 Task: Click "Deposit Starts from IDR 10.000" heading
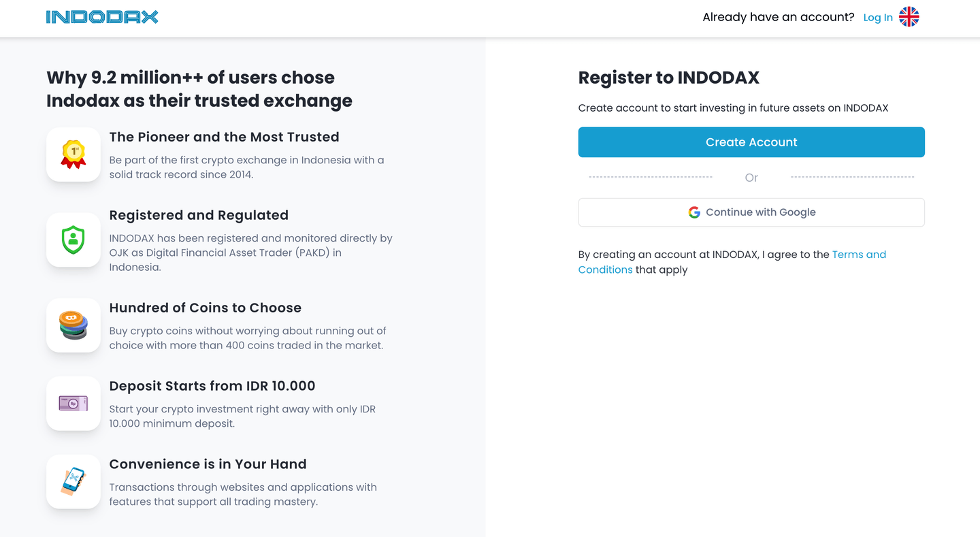click(212, 386)
